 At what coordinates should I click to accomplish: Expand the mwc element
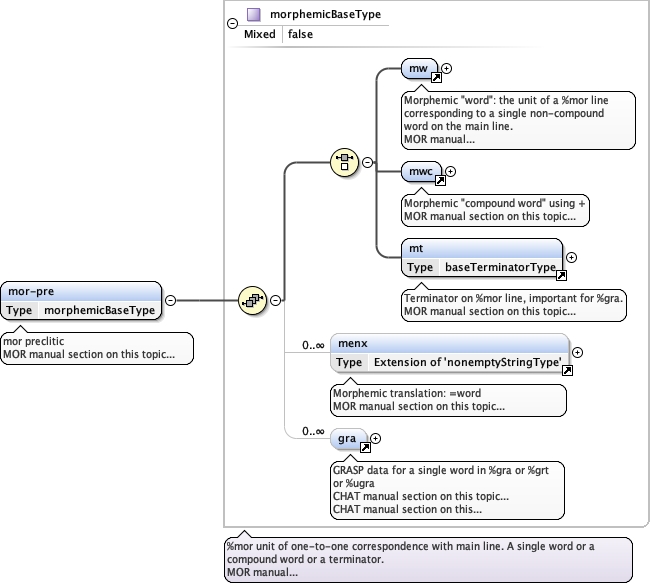point(451,172)
